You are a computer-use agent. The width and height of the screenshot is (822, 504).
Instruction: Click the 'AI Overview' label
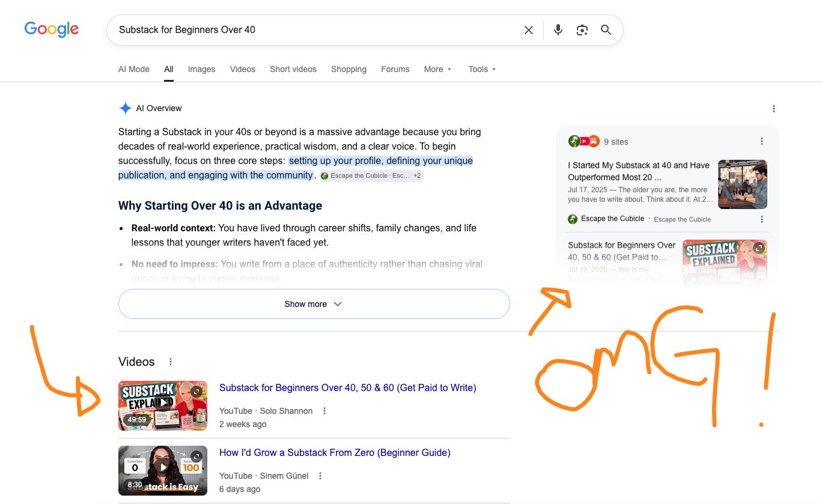[x=159, y=108]
